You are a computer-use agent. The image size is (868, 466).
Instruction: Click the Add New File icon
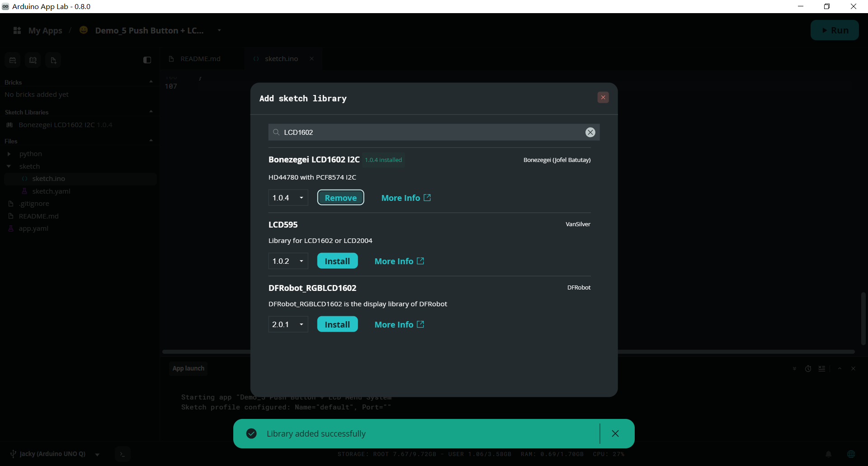[x=53, y=60]
